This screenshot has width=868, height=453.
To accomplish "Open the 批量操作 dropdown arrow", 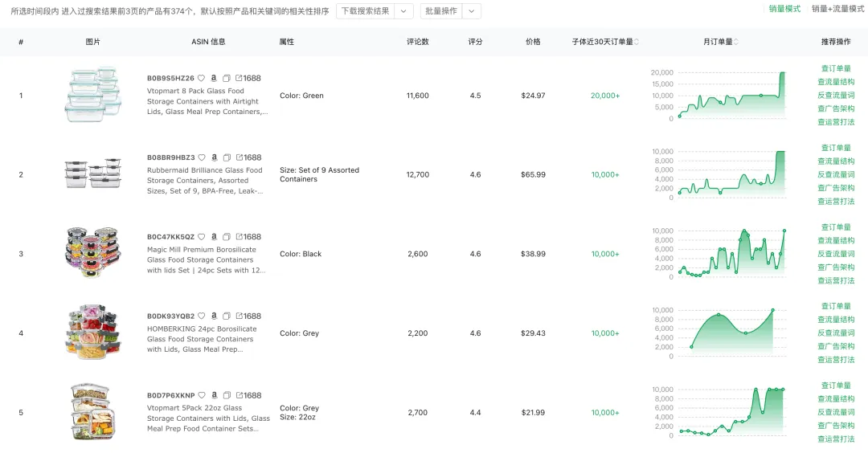I will tap(473, 11).
